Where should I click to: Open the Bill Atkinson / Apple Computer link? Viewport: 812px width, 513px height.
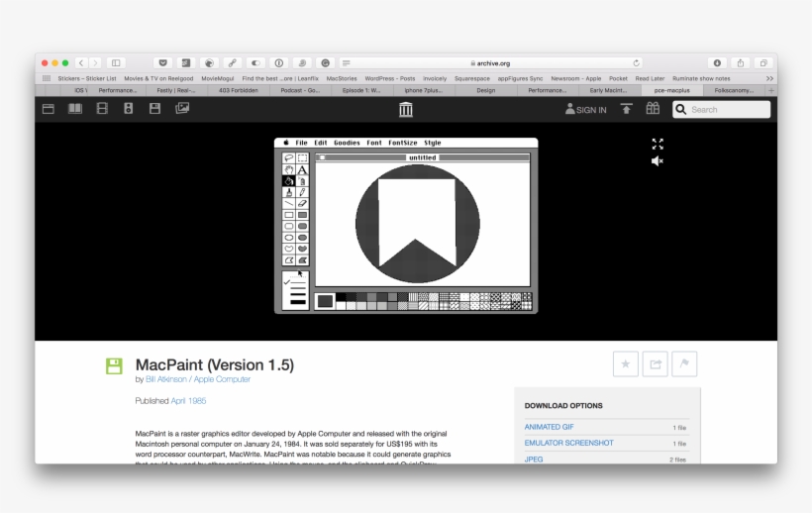[x=198, y=379]
